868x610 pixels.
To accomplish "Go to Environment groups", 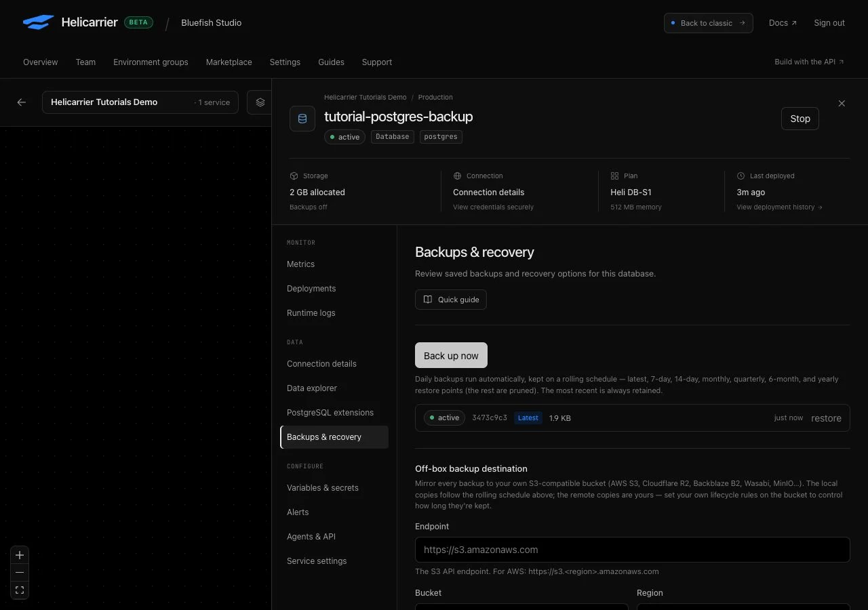I will (x=151, y=62).
